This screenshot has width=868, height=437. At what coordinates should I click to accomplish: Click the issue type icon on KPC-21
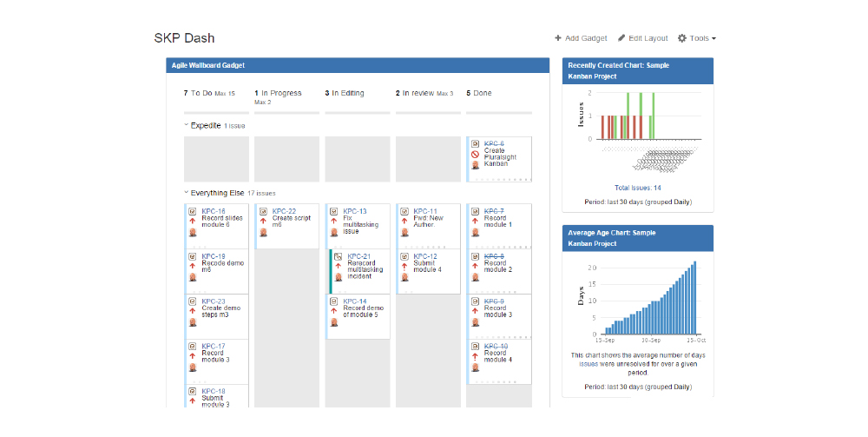click(x=339, y=256)
